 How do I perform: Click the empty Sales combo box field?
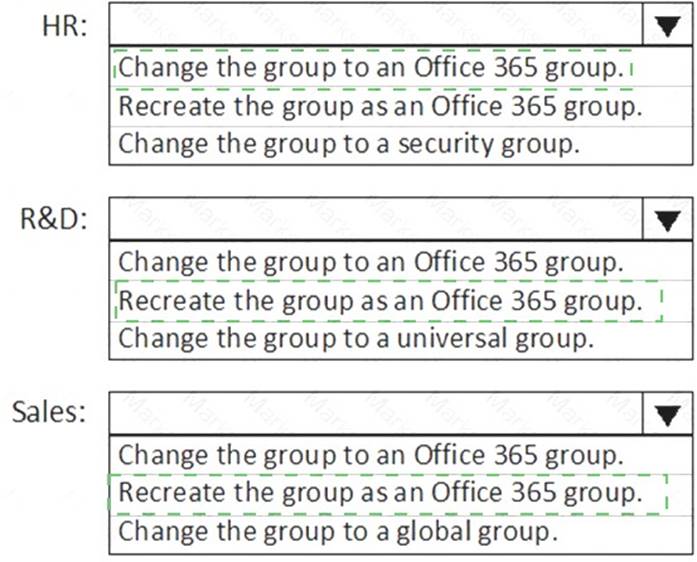[x=375, y=414]
